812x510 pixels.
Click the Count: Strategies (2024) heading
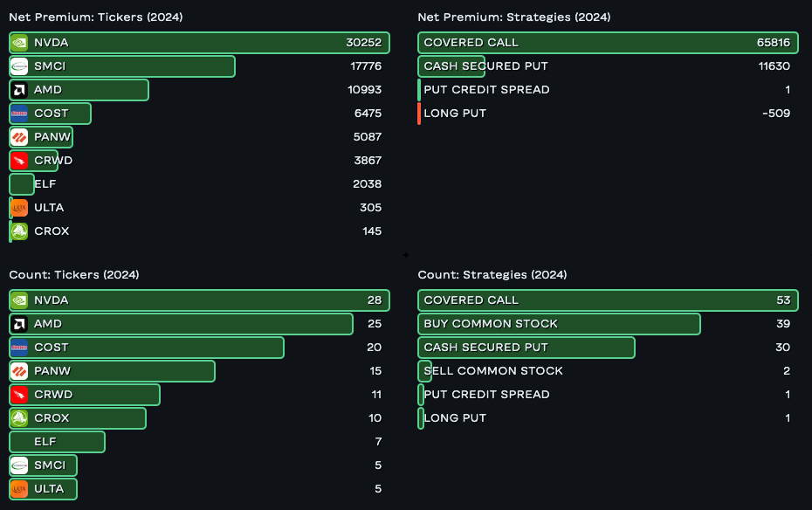pyautogui.click(x=492, y=275)
